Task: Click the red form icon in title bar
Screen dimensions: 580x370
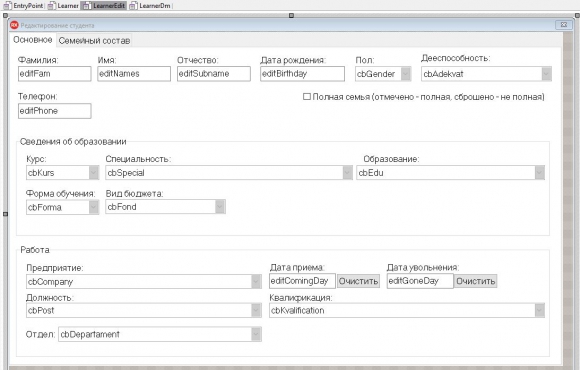Action: click(x=14, y=25)
